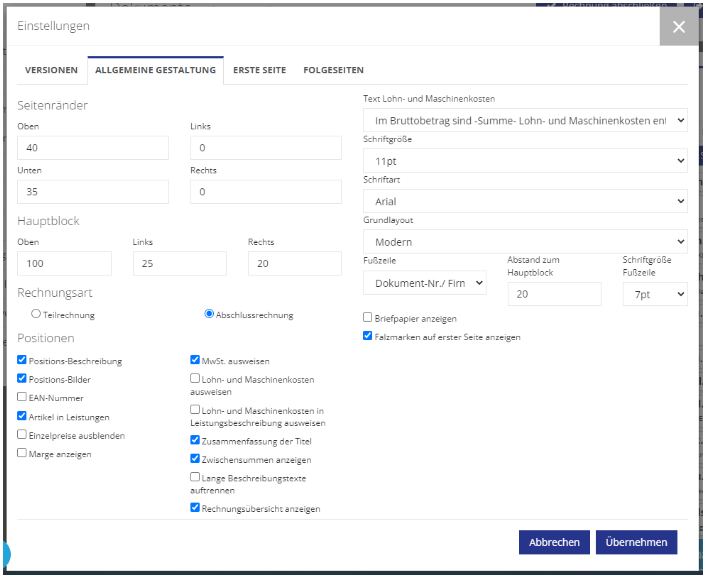Edit the Seitenränder Links field
The image size is (709, 581).
[x=266, y=148]
